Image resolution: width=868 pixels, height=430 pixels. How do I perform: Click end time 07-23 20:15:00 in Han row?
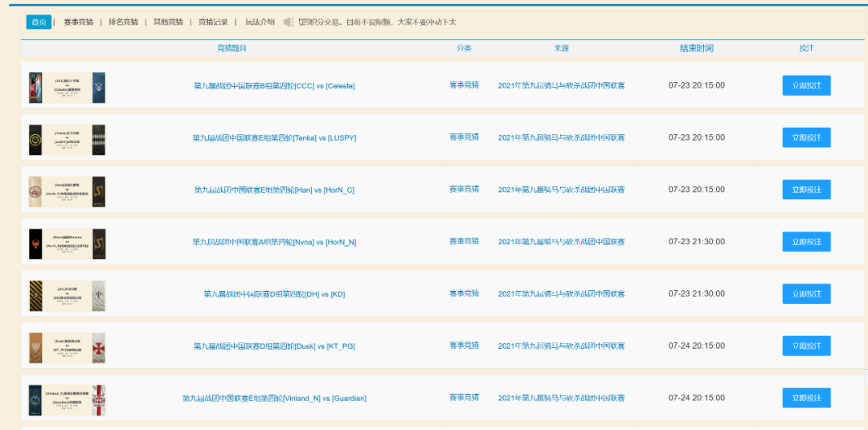coord(696,190)
